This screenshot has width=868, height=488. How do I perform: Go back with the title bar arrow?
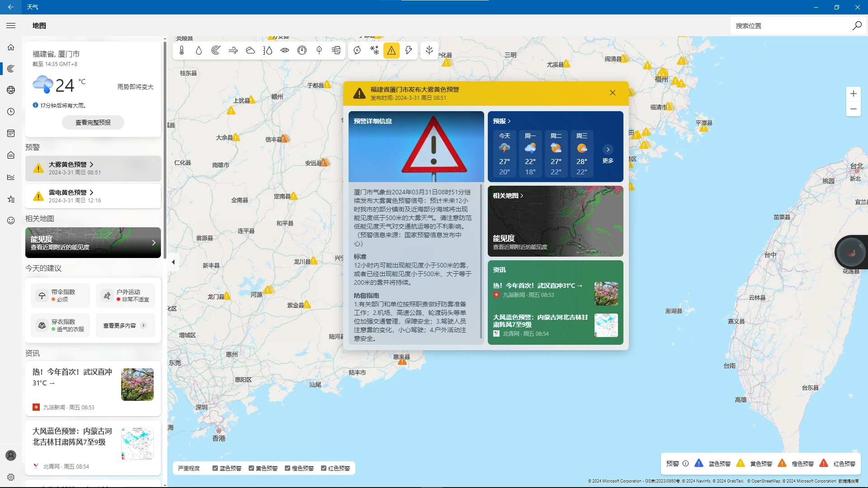tap(11, 7)
